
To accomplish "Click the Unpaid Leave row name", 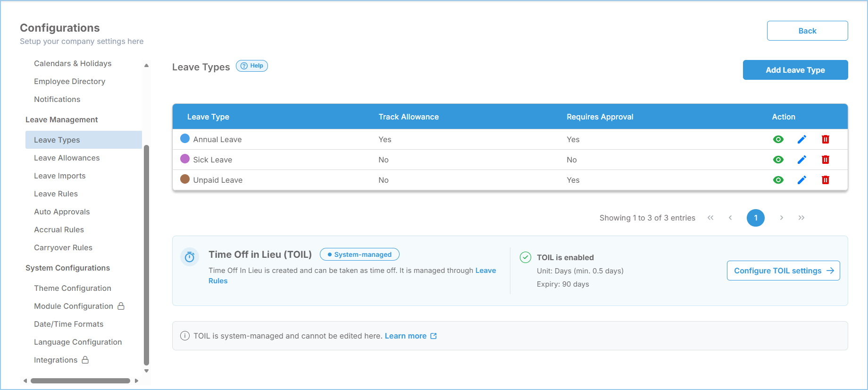I will click(218, 180).
